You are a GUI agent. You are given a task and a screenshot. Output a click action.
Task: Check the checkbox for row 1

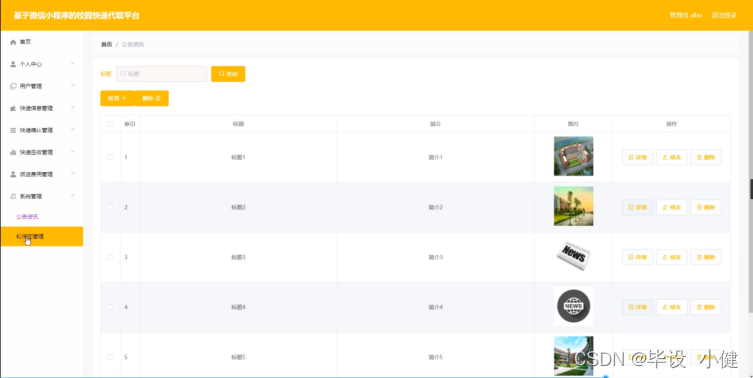tap(110, 157)
